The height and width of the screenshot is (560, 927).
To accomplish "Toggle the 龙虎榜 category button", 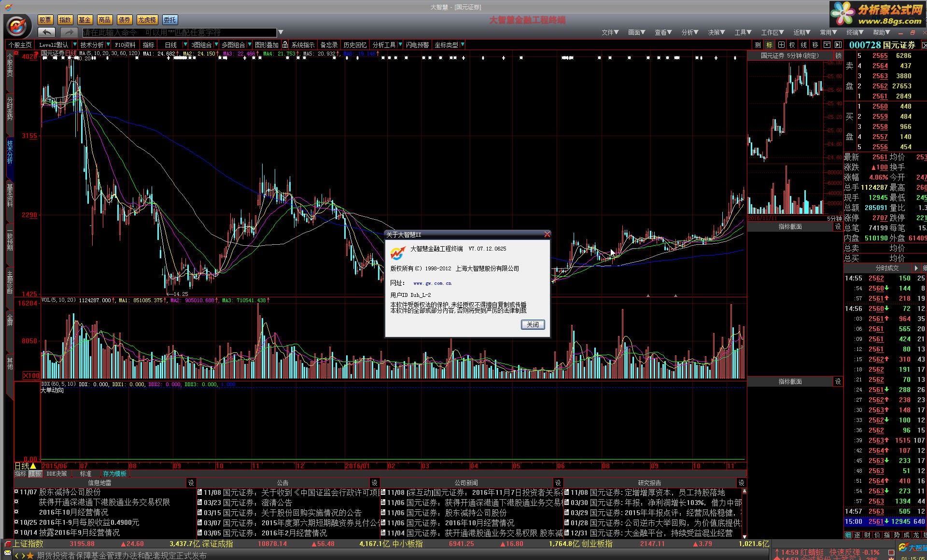I will (x=147, y=20).
